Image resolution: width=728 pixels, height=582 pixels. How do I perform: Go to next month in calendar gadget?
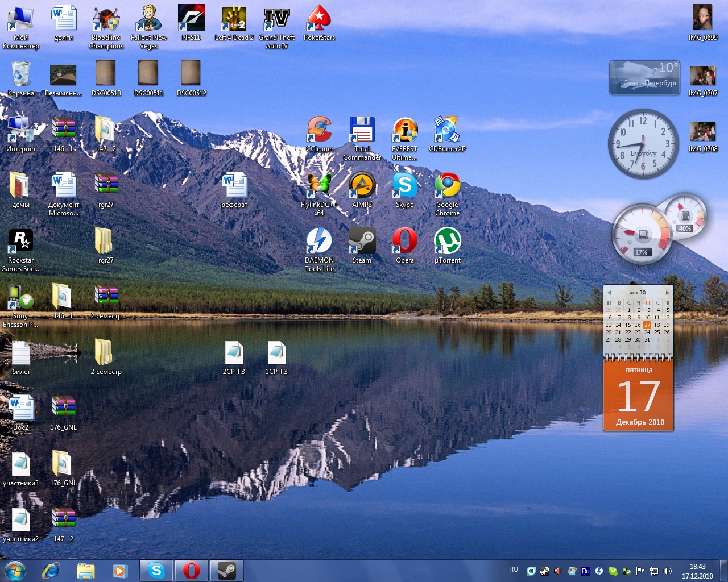point(668,293)
